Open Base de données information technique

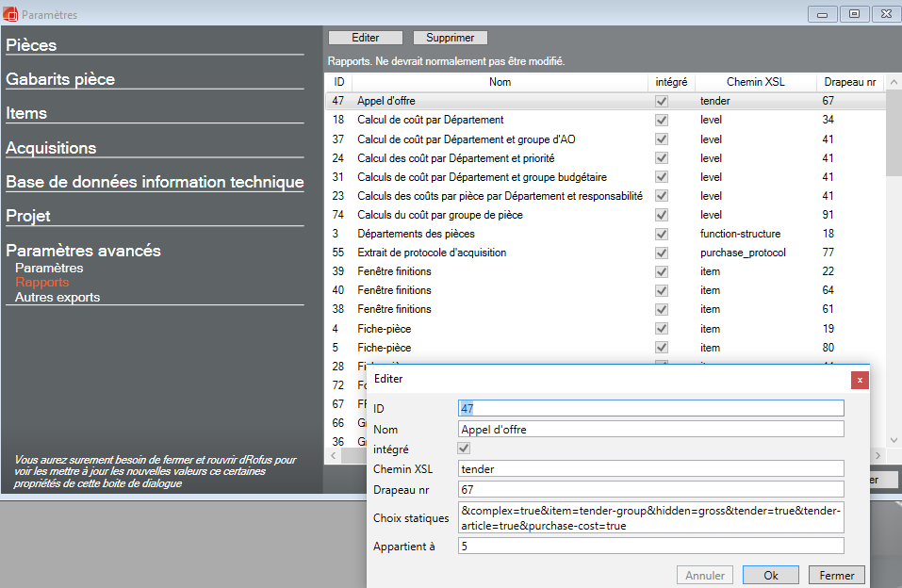click(155, 182)
